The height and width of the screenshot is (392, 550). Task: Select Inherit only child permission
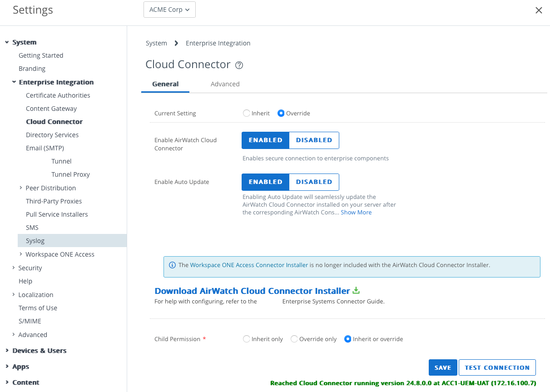[247, 339]
